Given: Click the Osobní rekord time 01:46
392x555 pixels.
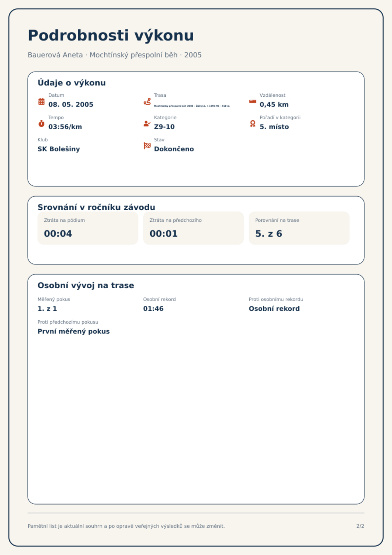Looking at the screenshot, I should point(153,309).
